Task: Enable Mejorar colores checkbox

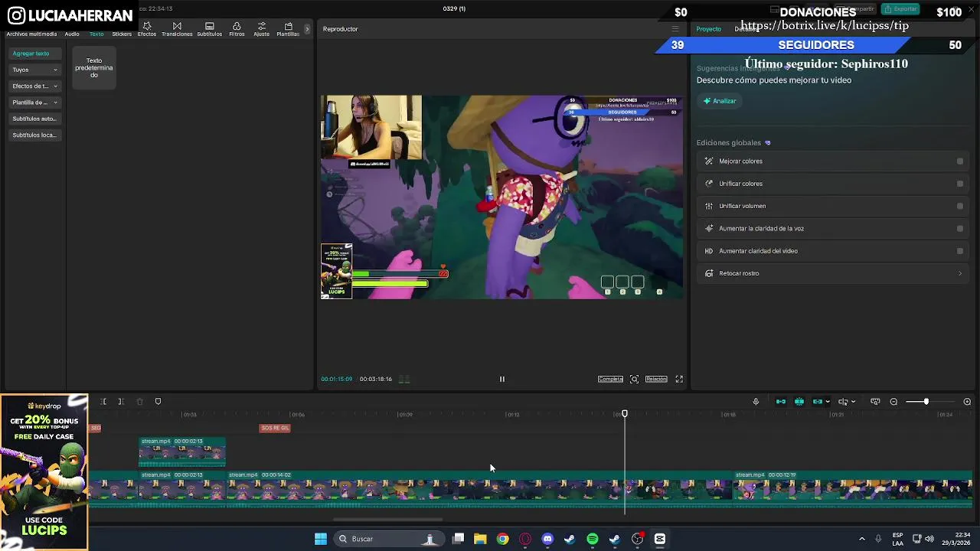Action: 960,161
